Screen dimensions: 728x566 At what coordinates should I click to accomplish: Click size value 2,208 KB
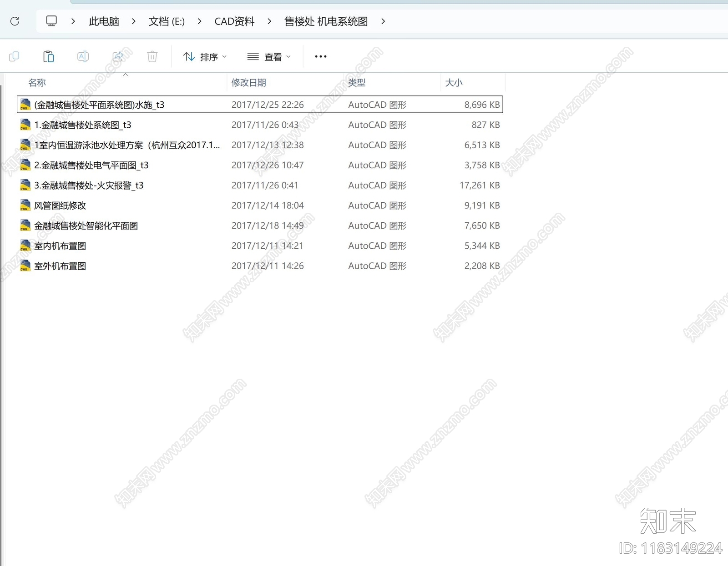[482, 266]
